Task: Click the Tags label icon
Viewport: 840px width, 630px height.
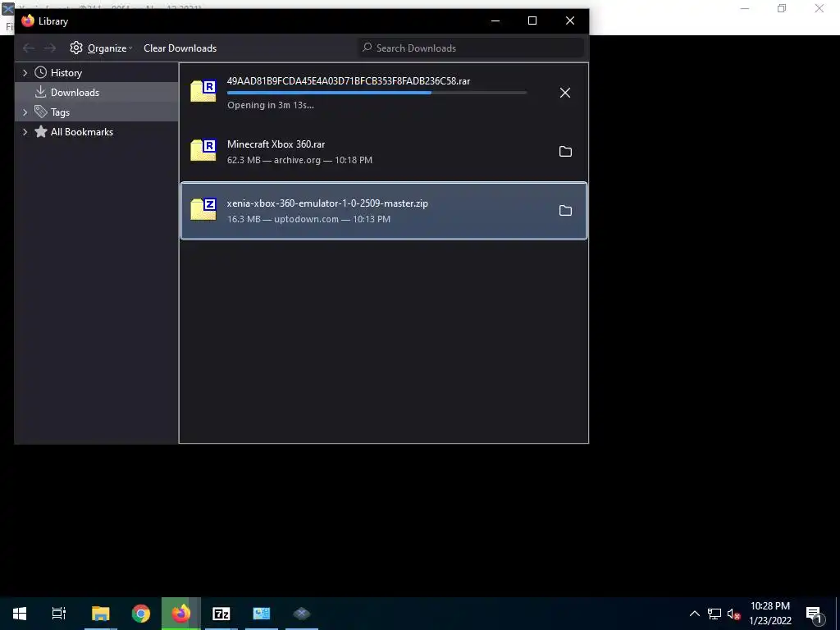Action: (41, 112)
